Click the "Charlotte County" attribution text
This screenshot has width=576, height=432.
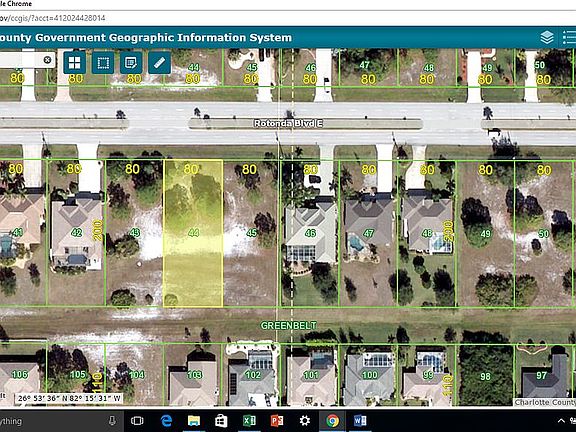545,402
